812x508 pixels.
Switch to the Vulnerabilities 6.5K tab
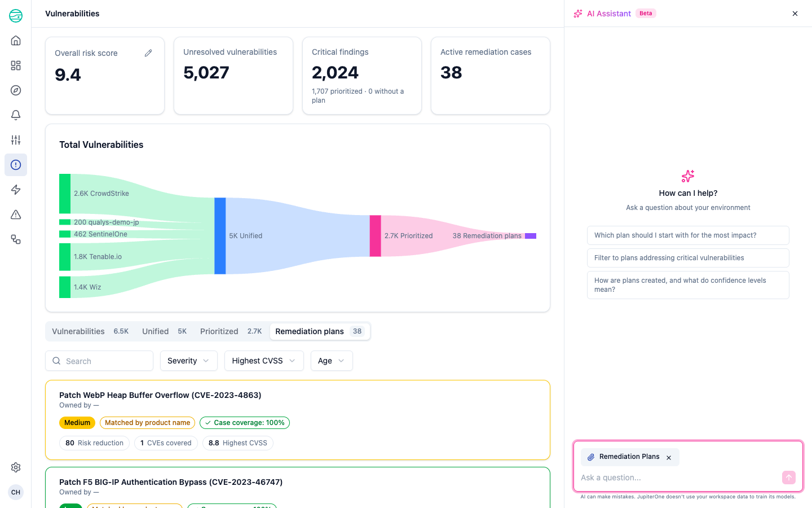pyautogui.click(x=90, y=331)
